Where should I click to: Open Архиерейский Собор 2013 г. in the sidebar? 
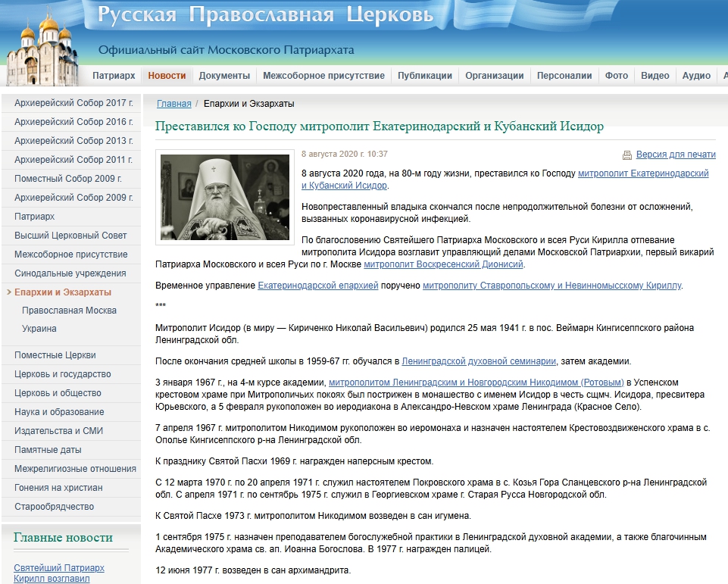pos(73,141)
